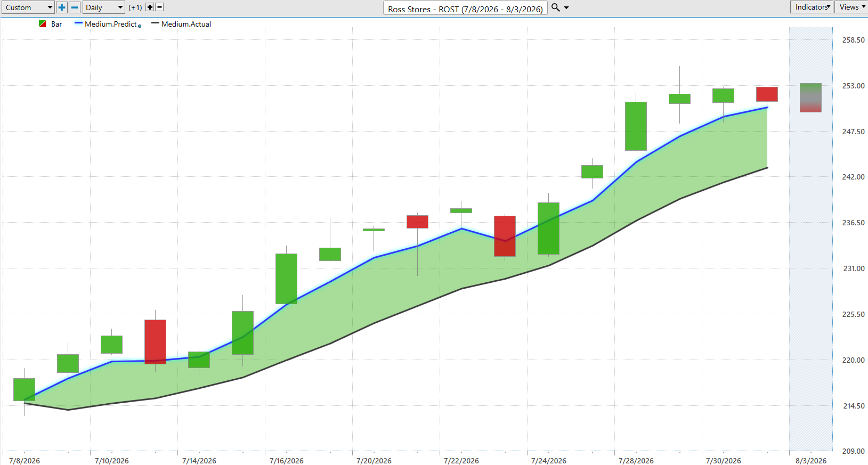Click the small dot after Medium.Predict

(x=140, y=26)
